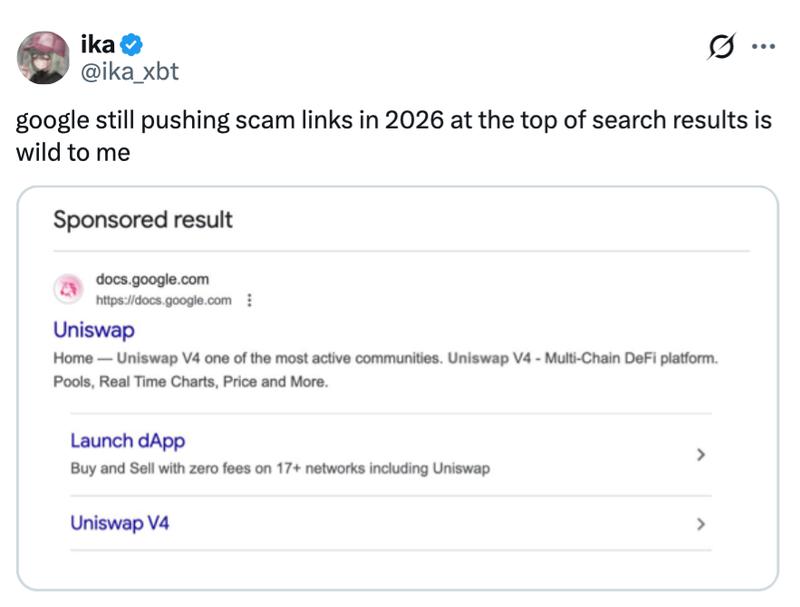Image resolution: width=800 pixels, height=607 pixels.
Task: Click the embedded search result screenshot
Action: pos(400,388)
